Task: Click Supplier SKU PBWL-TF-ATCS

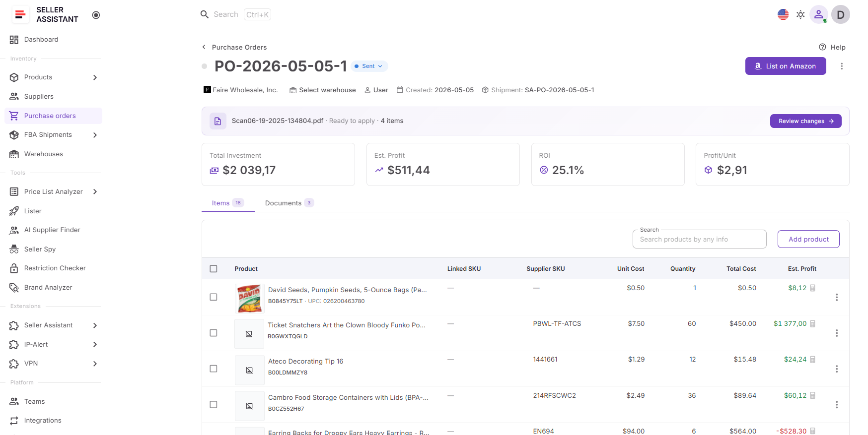Action: pos(557,323)
